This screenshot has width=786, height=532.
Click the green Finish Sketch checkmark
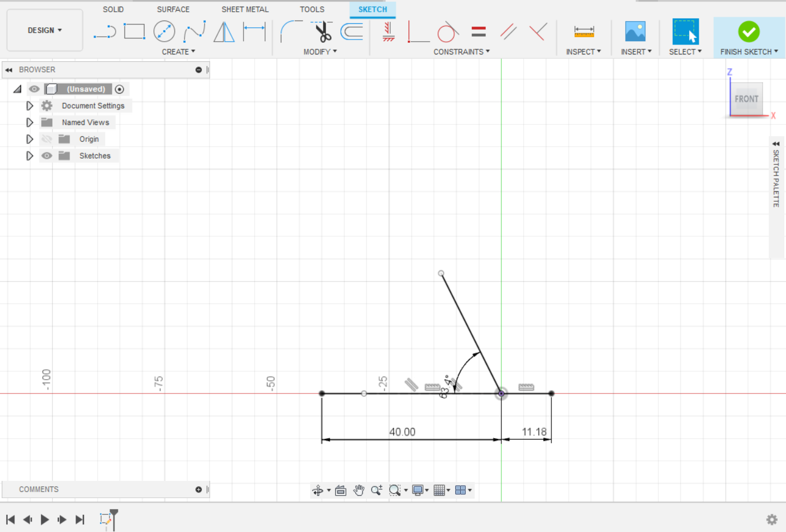point(749,32)
